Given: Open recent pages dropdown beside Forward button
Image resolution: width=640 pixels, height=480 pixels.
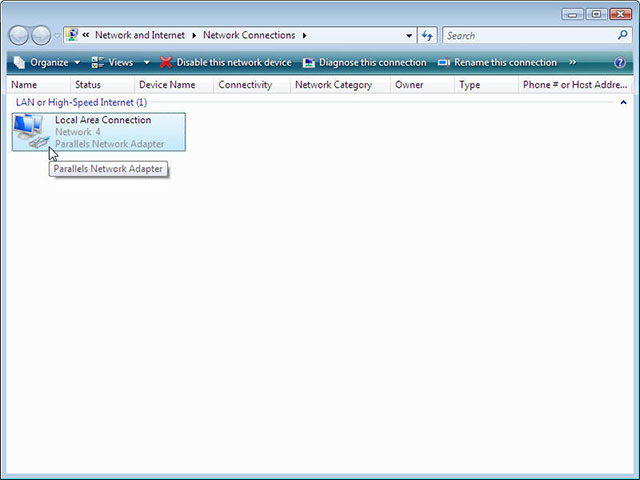Looking at the screenshot, I should coord(57,36).
